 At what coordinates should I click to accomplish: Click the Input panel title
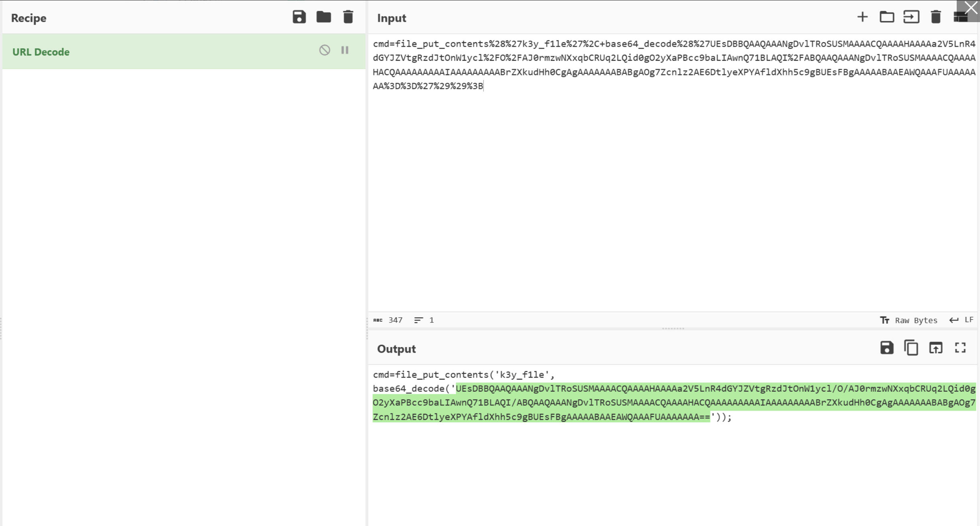point(392,18)
